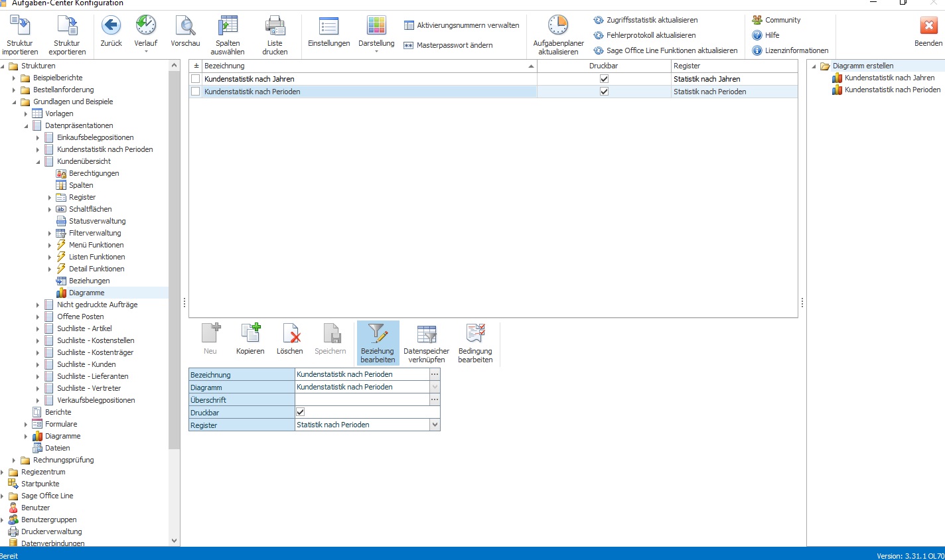Select Beziehungen in the tree

(89, 281)
